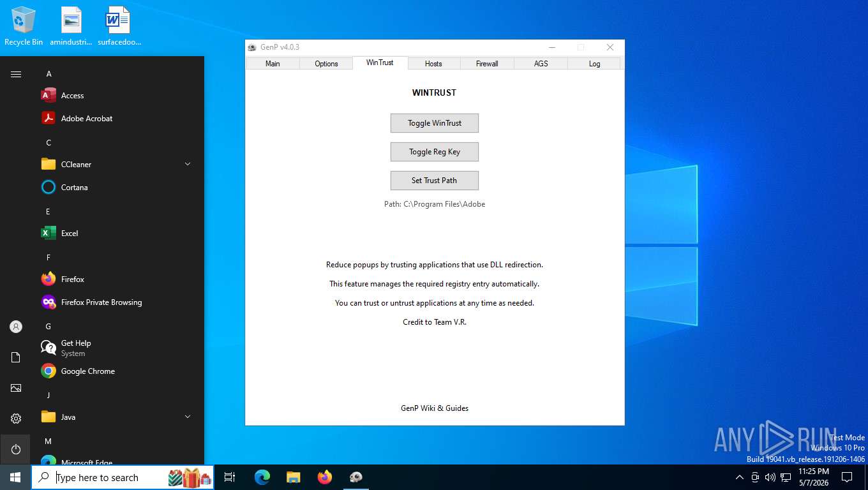868x490 pixels.
Task: Open the GenP Wiki & Guides link
Action: [435, 408]
